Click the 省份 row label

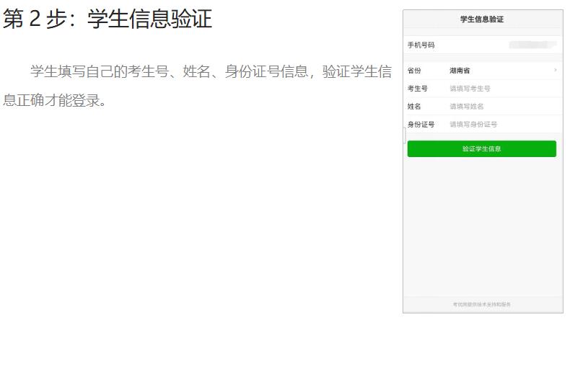[414, 71]
